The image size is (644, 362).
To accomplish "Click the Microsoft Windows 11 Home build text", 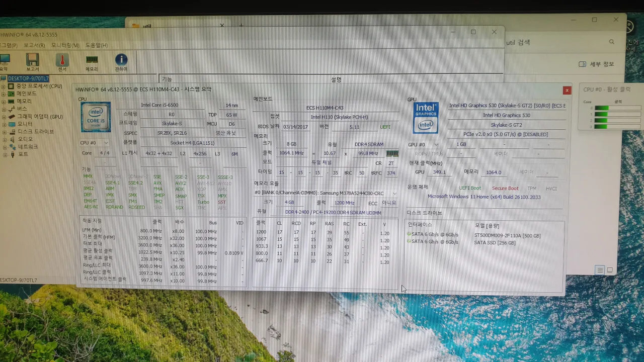I will [x=484, y=197].
